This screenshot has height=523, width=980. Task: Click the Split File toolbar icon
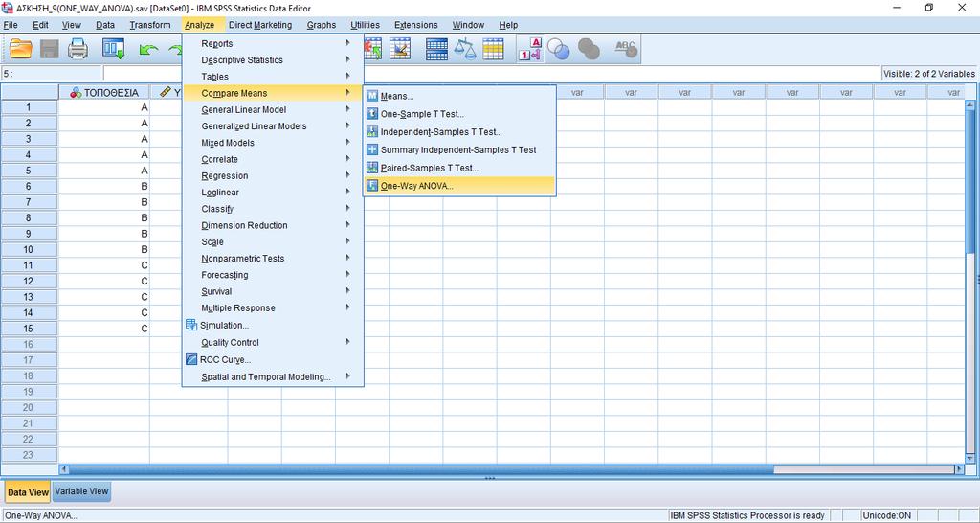436,49
